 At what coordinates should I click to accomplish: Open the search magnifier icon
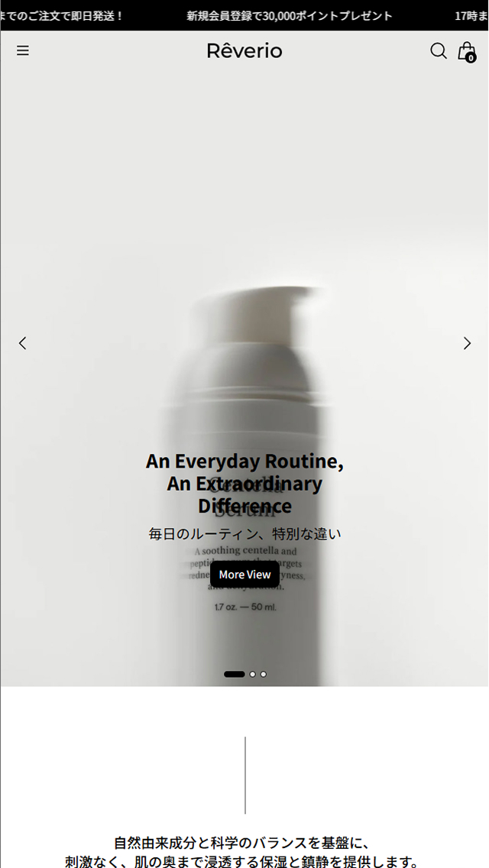438,51
